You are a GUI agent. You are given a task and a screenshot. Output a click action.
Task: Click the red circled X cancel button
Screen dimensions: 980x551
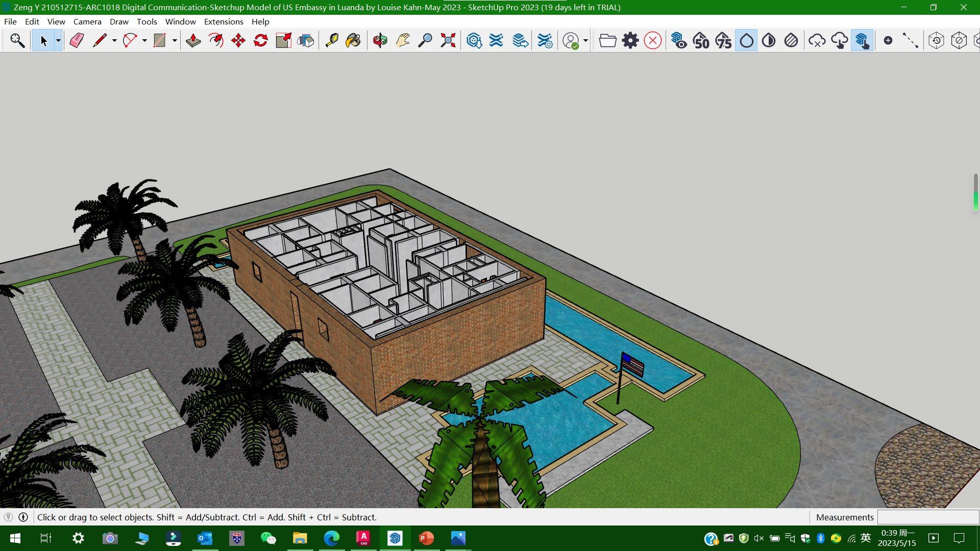point(653,40)
